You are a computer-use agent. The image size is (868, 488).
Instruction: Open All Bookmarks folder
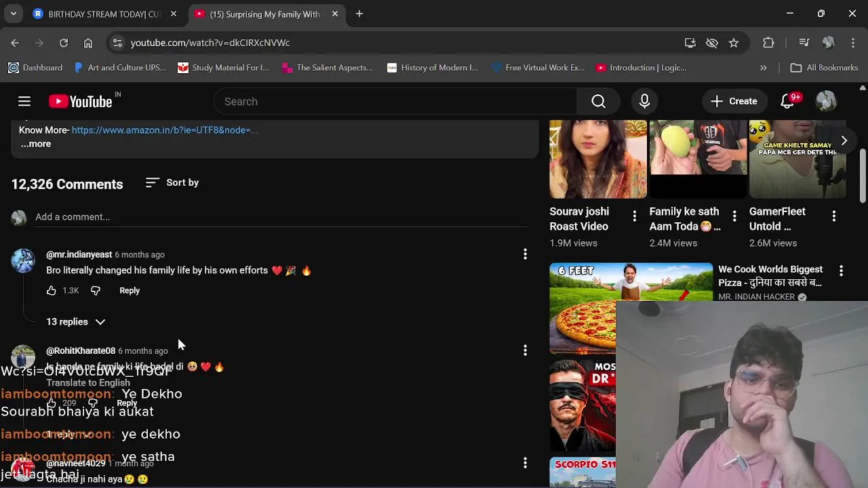coord(825,68)
